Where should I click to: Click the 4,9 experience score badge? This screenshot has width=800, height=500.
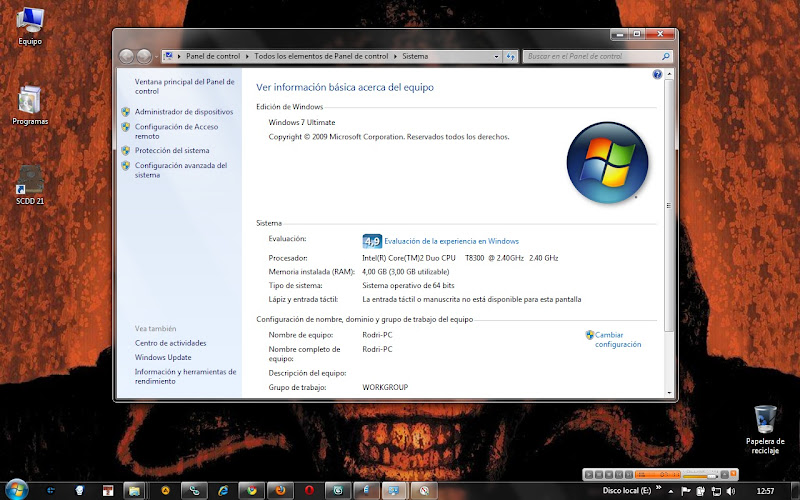372,241
